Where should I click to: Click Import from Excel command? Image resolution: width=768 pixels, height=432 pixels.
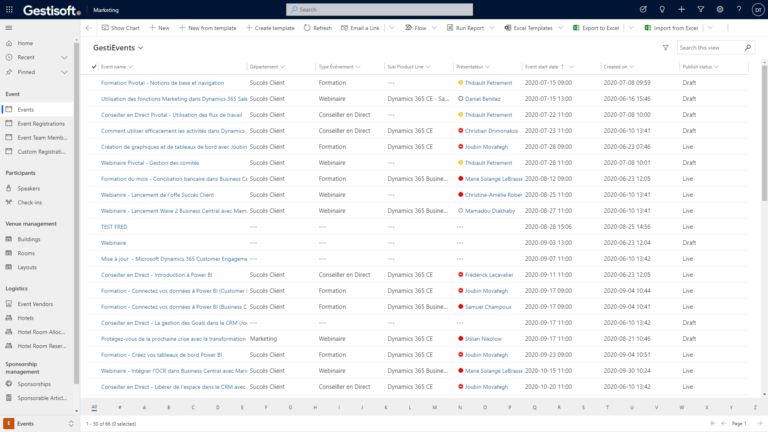pos(671,28)
